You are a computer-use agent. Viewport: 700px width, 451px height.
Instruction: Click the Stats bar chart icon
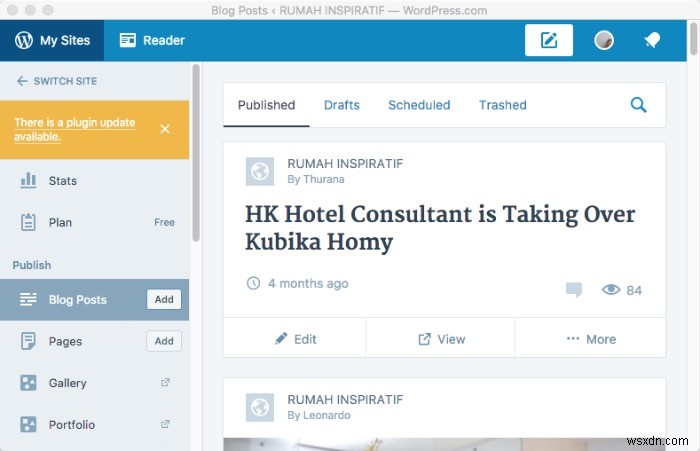(x=28, y=180)
